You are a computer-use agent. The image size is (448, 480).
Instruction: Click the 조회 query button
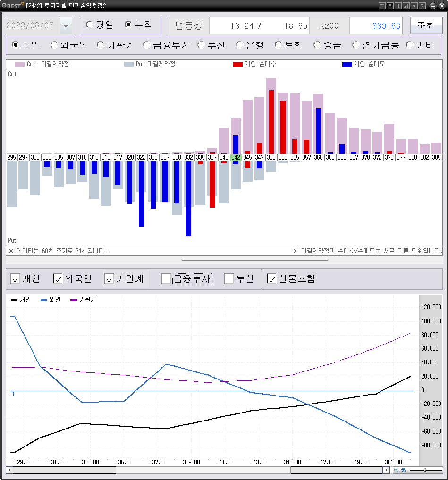426,25
